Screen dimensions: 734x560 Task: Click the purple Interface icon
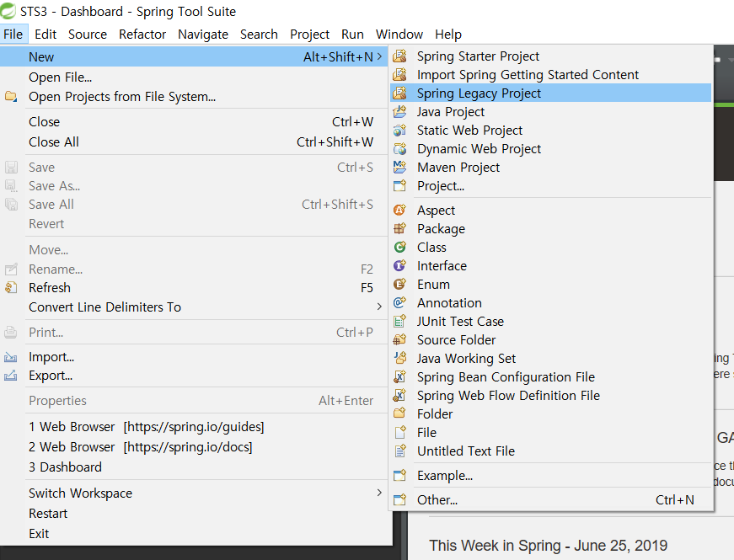pyautogui.click(x=399, y=266)
